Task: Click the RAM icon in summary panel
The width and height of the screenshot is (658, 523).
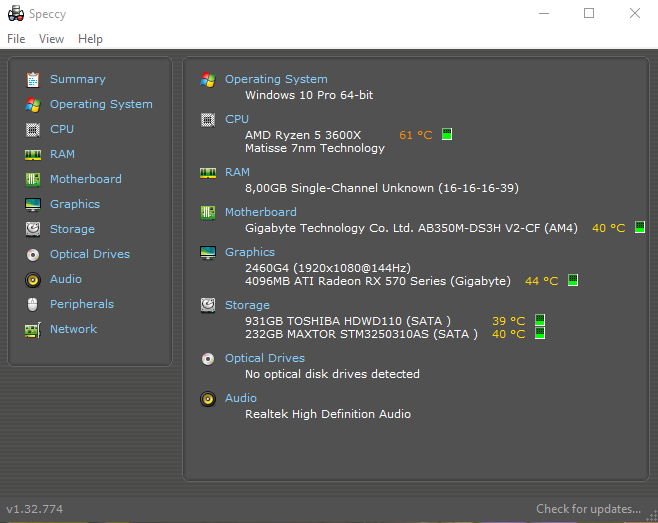Action: [x=208, y=173]
